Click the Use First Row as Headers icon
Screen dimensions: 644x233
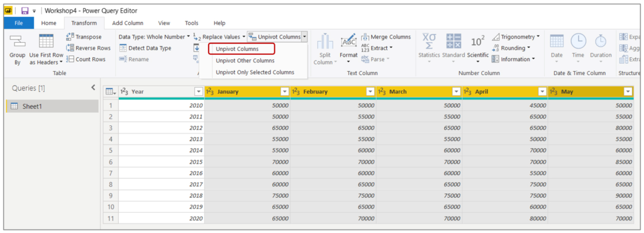[47, 41]
